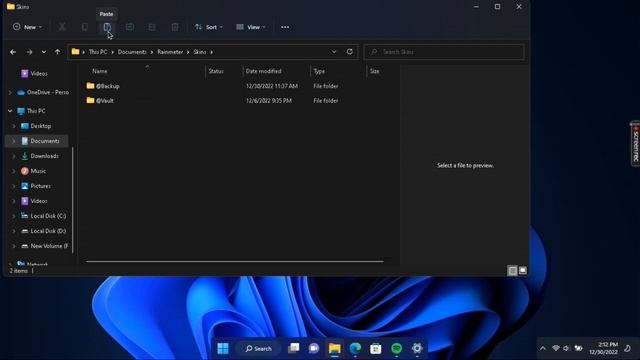This screenshot has width=640, height=360.
Task: Open recent locations dropdown chevron
Action: pos(44,52)
